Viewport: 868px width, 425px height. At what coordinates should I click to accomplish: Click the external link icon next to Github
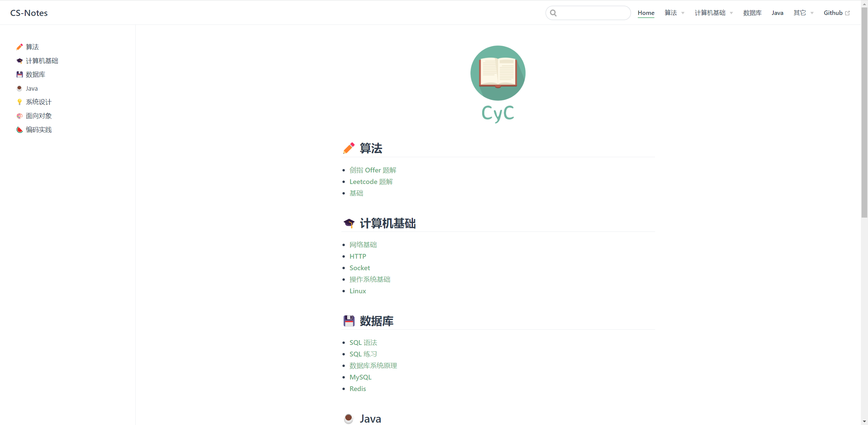848,13
